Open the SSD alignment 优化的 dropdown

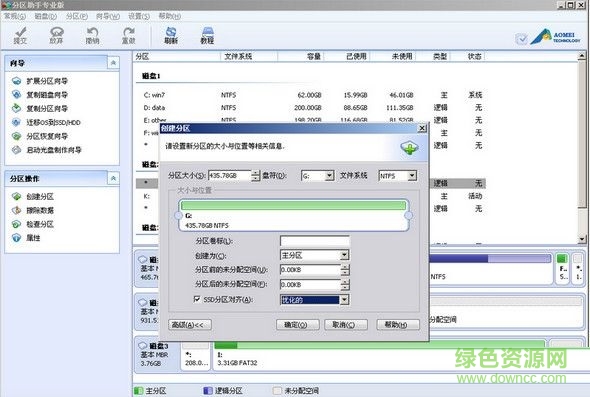click(344, 300)
